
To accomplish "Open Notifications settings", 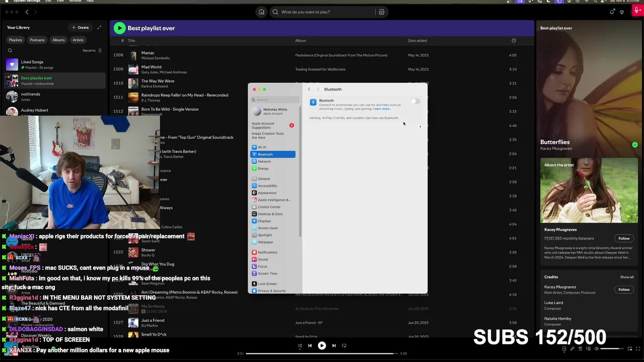I will pyautogui.click(x=273, y=252).
